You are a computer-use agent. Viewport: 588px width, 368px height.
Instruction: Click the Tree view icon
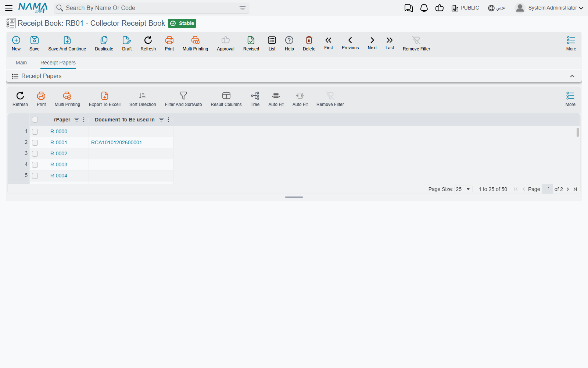(x=255, y=99)
